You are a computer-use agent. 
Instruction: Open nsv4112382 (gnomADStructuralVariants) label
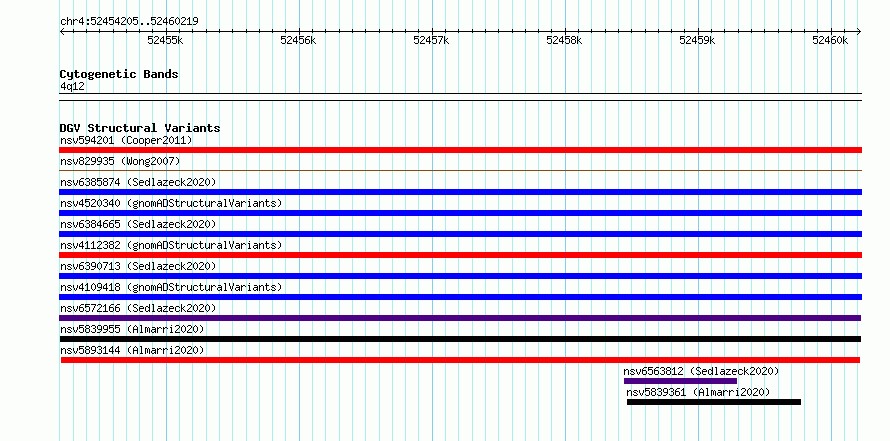[x=171, y=245]
